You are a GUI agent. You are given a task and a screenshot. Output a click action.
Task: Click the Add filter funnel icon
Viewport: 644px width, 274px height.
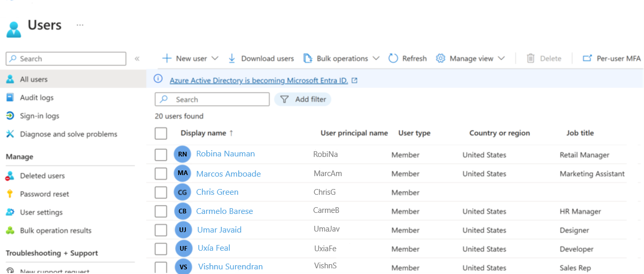tap(285, 99)
